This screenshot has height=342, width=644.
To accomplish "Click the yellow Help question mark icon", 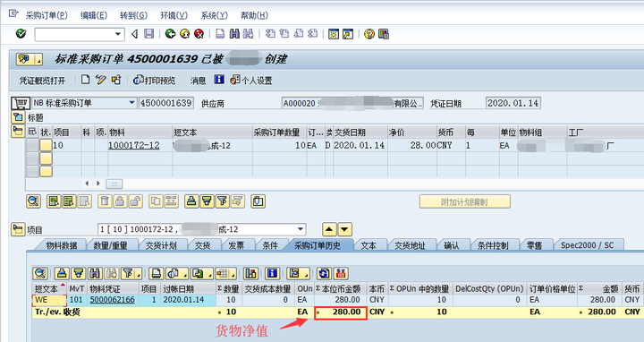I will 369,34.
